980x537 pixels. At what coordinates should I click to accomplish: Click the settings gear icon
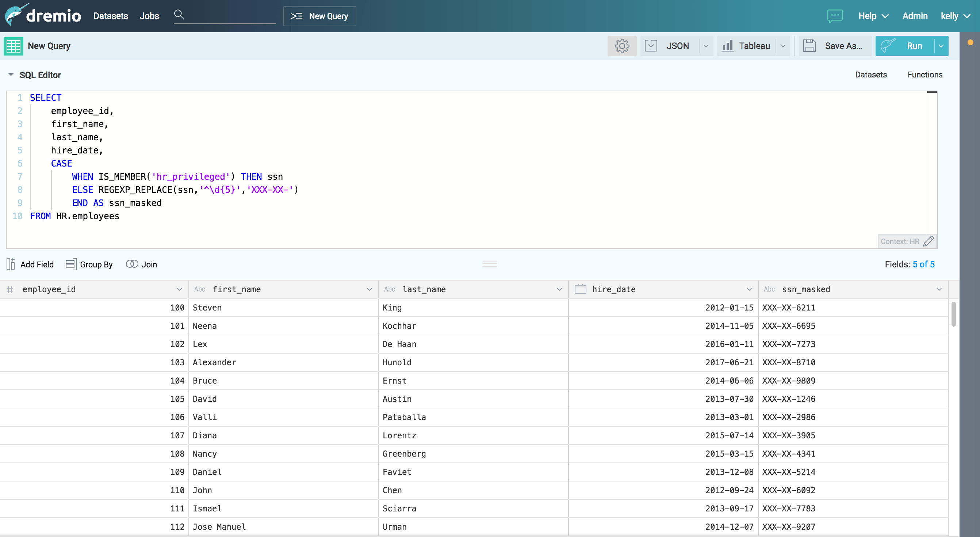[x=622, y=46]
